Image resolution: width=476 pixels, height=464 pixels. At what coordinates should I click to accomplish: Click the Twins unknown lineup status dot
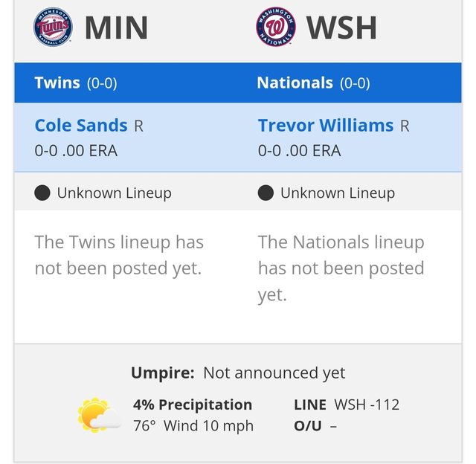coord(42,193)
